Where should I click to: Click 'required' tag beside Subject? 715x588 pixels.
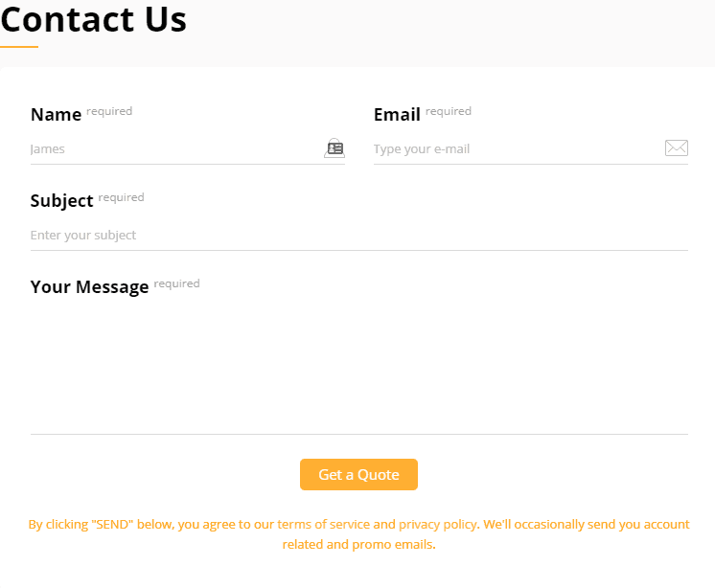pyautogui.click(x=122, y=197)
